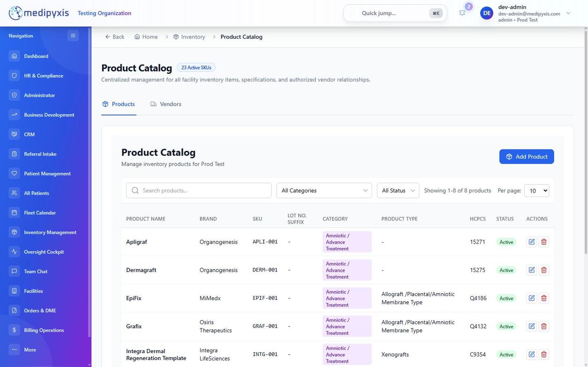Click the Referral Intake clipboard icon
588x367 pixels.
pyautogui.click(x=14, y=154)
